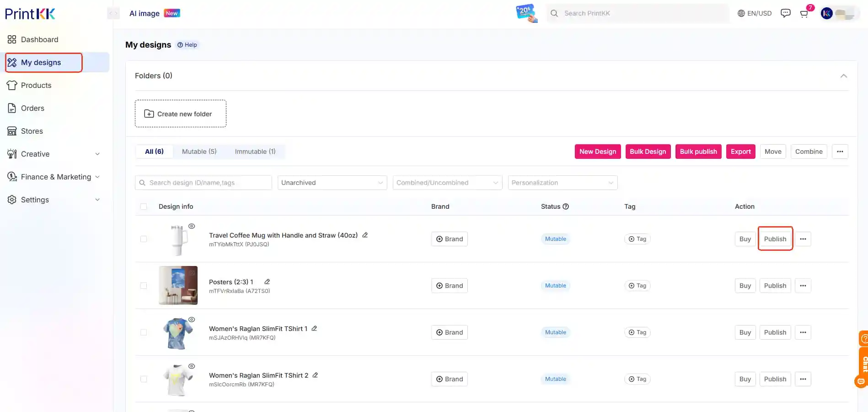Switch to the Immutable (1) tab
This screenshot has width=868, height=412.
(x=255, y=151)
